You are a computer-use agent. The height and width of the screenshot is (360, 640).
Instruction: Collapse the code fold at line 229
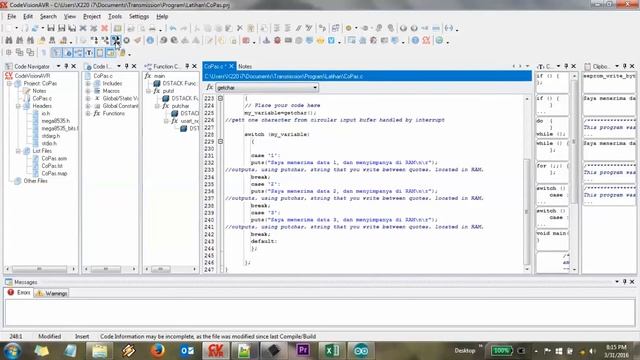tap(220, 142)
